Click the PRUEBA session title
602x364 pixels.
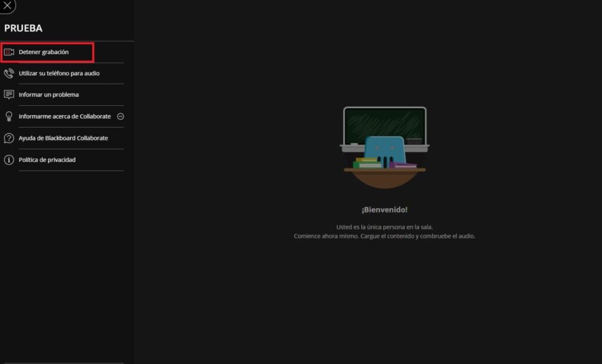pyautogui.click(x=24, y=28)
